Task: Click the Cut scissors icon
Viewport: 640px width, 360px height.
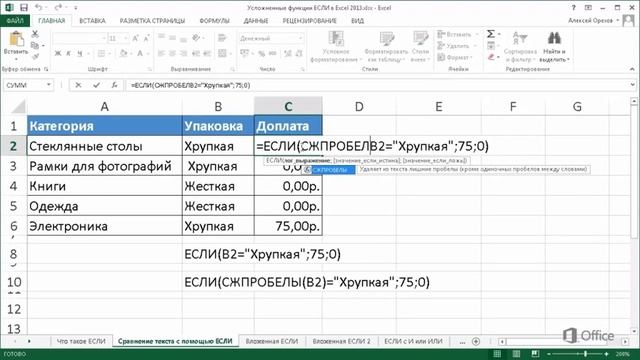Action: coord(35,34)
